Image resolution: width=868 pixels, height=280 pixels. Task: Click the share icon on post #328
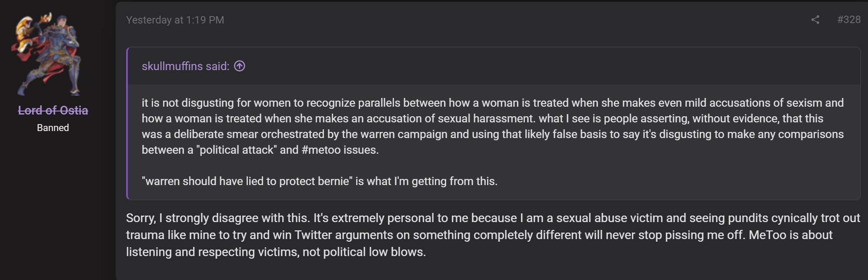click(x=815, y=20)
